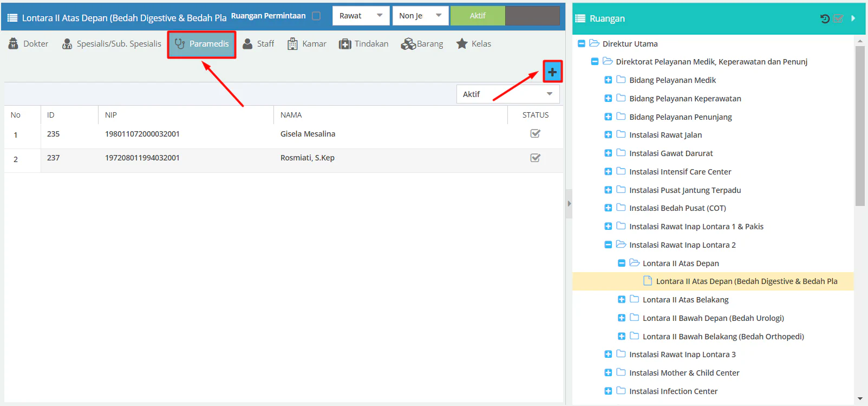The height and width of the screenshot is (406, 868).
Task: Open the Rawat dropdown
Action: [x=361, y=16]
